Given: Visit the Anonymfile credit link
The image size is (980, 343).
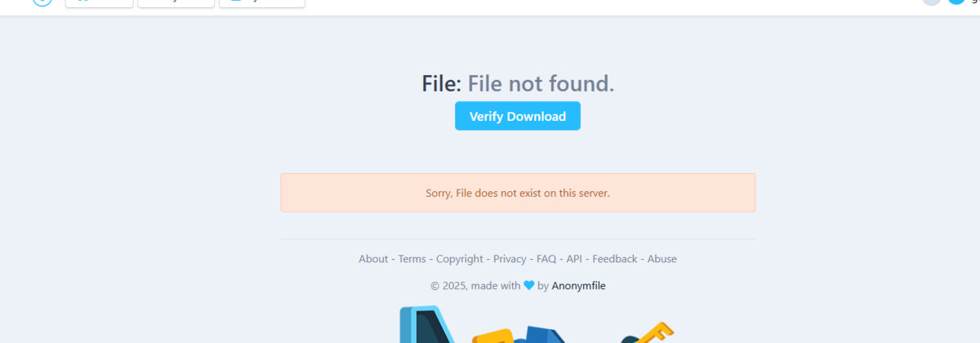Looking at the screenshot, I should (x=578, y=286).
